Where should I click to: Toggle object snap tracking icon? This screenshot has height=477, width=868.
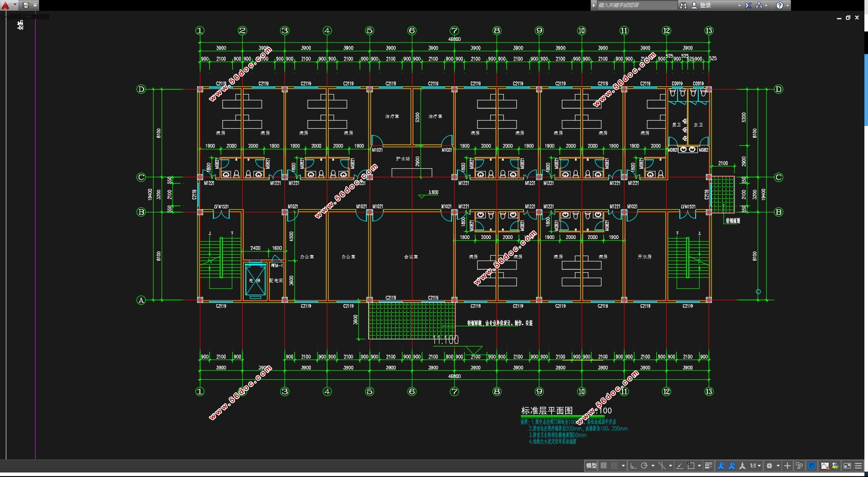coord(680,466)
